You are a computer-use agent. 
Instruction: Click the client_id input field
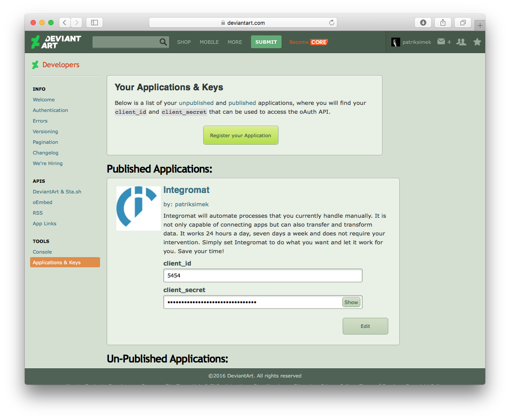point(263,275)
